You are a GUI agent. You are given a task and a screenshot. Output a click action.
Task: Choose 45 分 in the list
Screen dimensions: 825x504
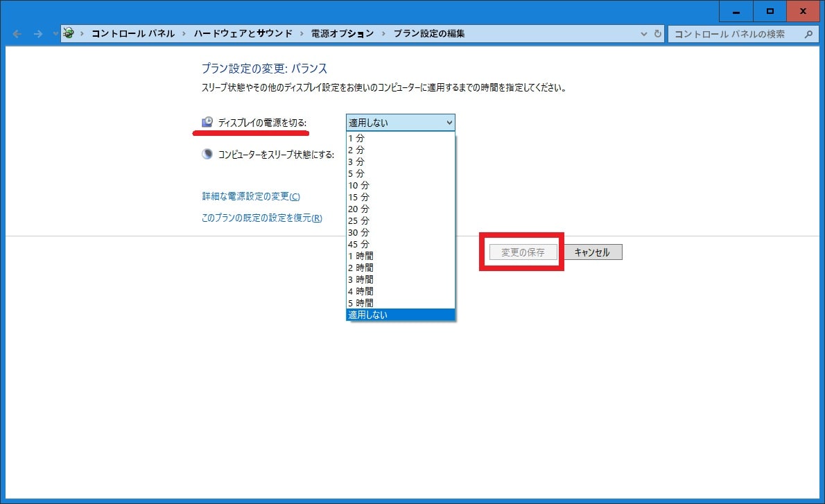point(401,244)
